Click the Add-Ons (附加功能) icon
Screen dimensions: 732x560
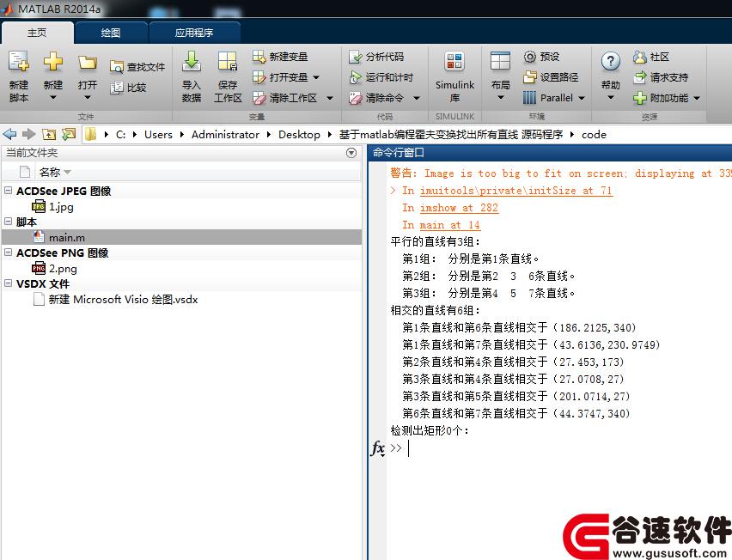coord(639,98)
